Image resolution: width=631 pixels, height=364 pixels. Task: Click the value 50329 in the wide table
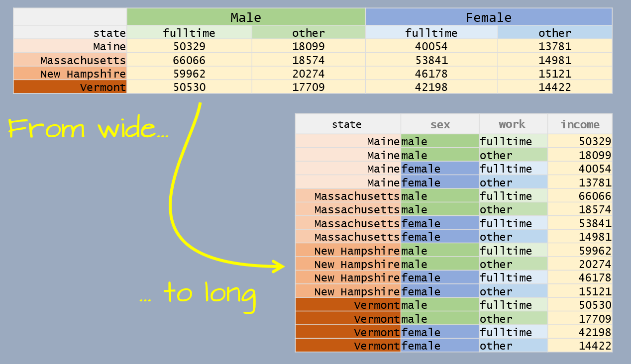pos(190,46)
